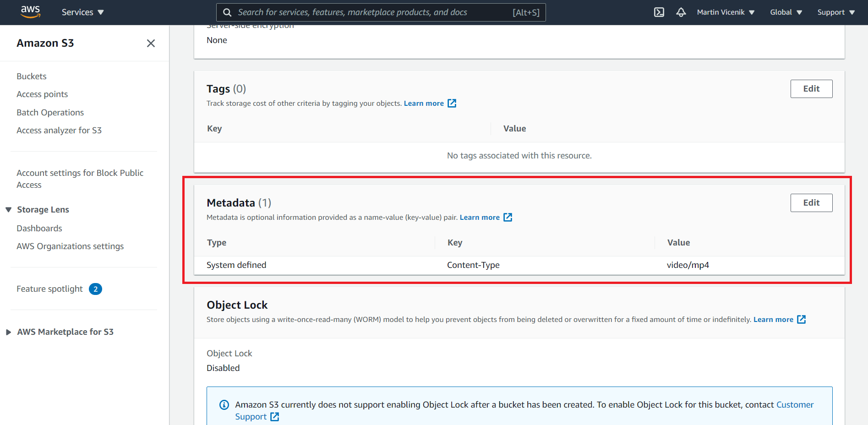Click the info icon in Object Lock notice
The height and width of the screenshot is (425, 868).
pyautogui.click(x=224, y=405)
